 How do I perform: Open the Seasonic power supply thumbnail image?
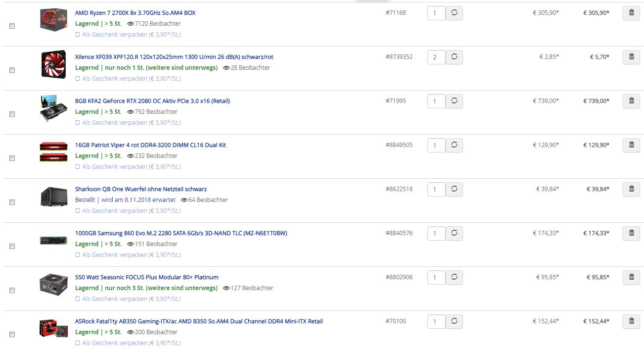coord(53,285)
